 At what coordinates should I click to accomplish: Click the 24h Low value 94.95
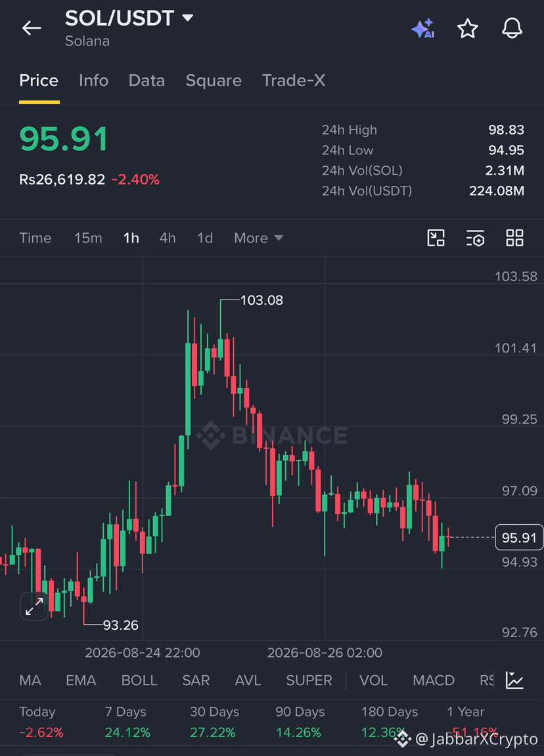coord(506,150)
